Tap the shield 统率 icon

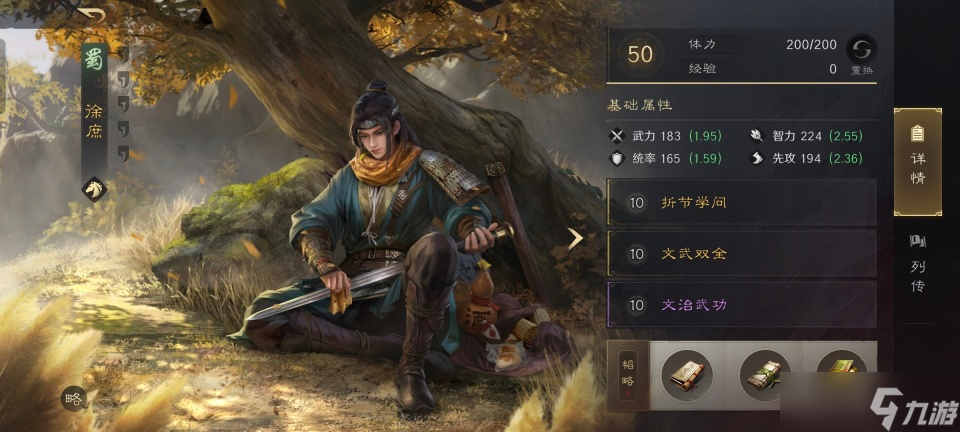(617, 158)
